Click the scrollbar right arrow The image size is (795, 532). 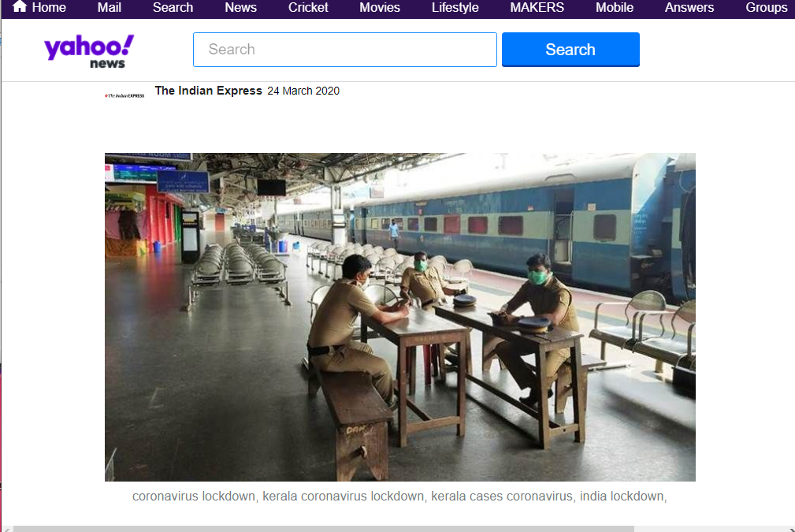[791, 530]
